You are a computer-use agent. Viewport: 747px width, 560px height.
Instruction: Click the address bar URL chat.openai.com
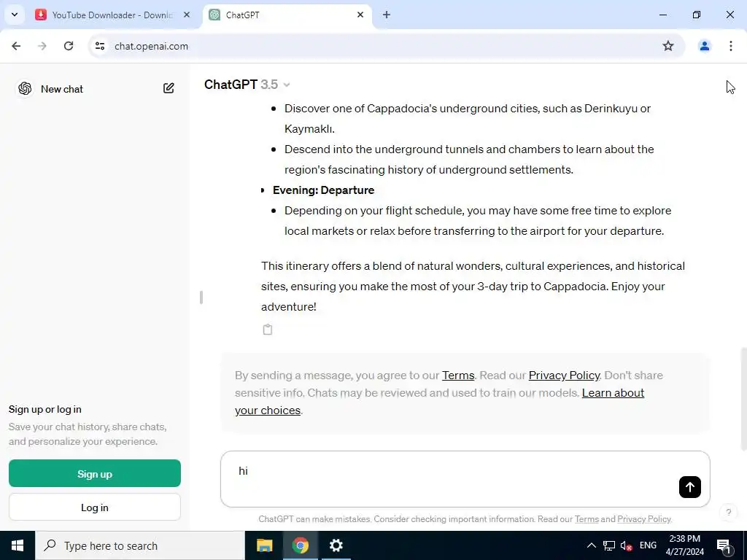(152, 46)
